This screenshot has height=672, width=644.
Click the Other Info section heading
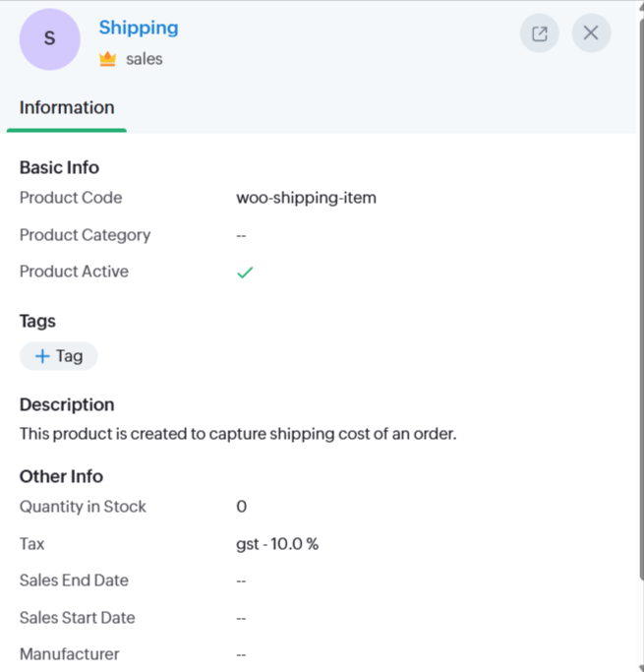(61, 476)
